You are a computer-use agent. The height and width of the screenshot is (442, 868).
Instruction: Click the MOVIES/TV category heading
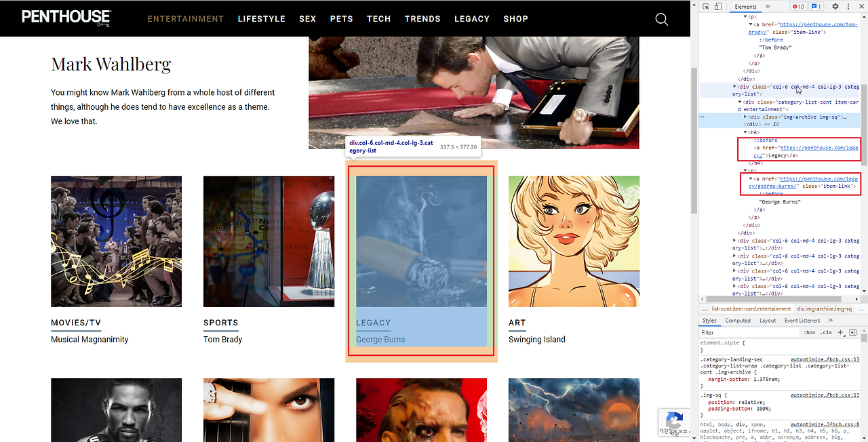tap(76, 323)
